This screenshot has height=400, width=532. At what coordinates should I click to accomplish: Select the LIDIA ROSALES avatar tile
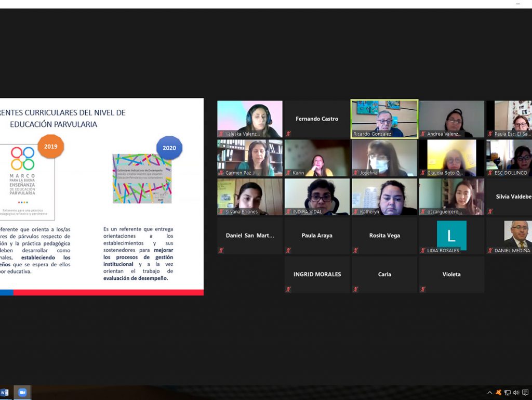click(451, 236)
